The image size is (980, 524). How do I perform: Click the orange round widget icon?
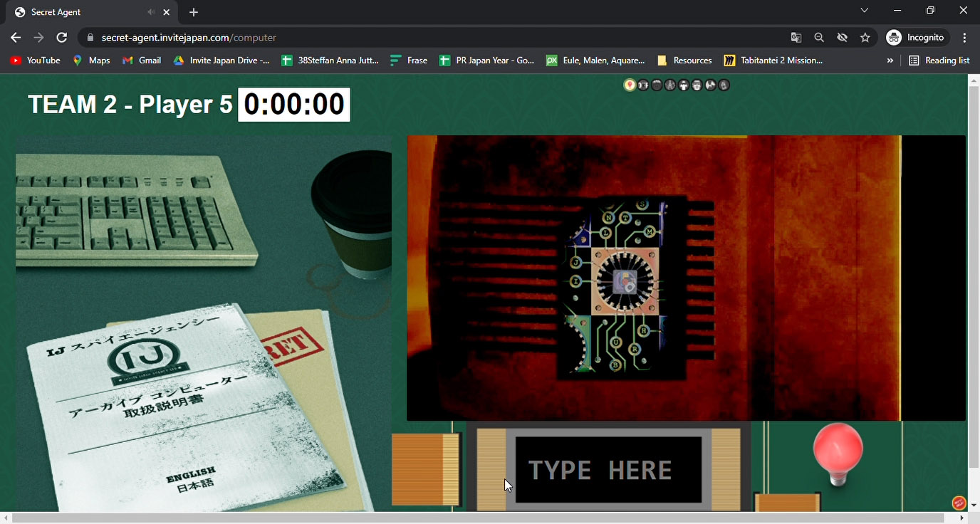click(959, 503)
